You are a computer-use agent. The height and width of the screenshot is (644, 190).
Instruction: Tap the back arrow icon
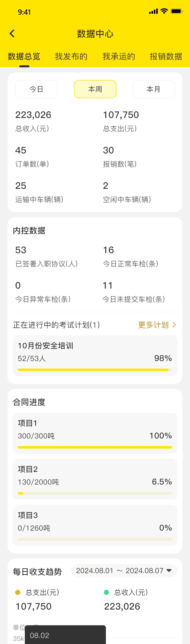(x=12, y=33)
